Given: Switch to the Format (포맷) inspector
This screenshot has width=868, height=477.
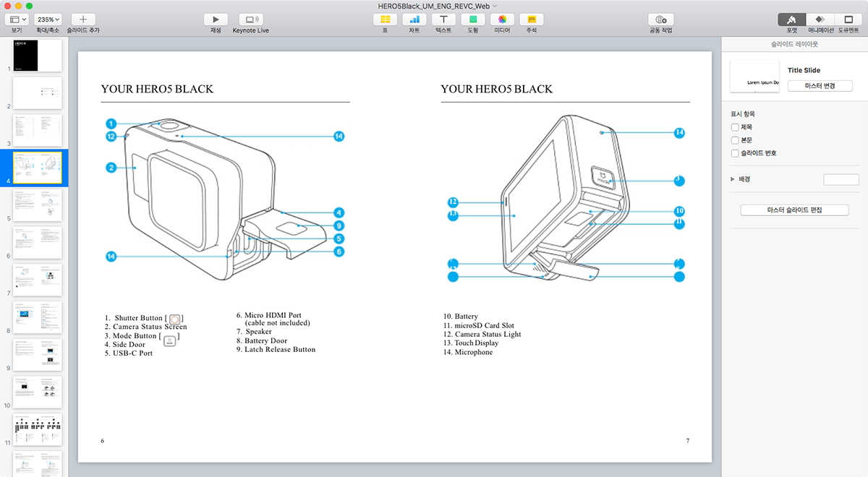Looking at the screenshot, I should (792, 19).
